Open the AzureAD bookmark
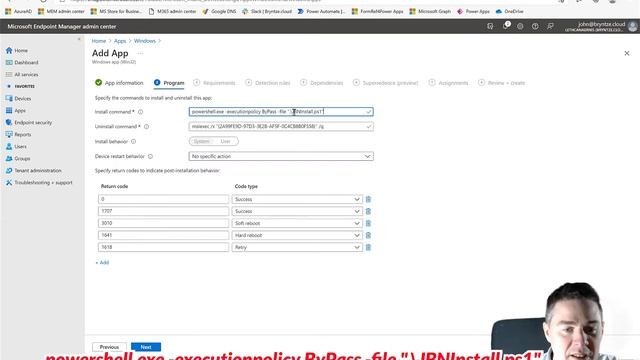 pyautogui.click(x=18, y=11)
